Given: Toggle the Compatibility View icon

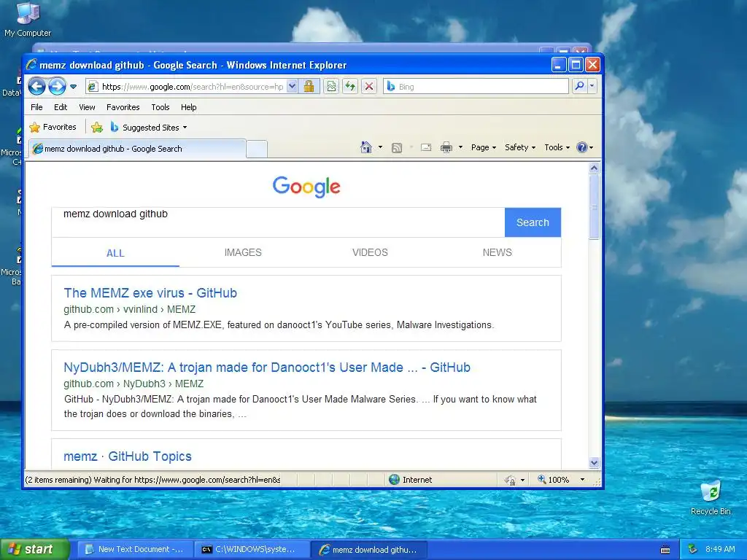Looking at the screenshot, I should (332, 86).
